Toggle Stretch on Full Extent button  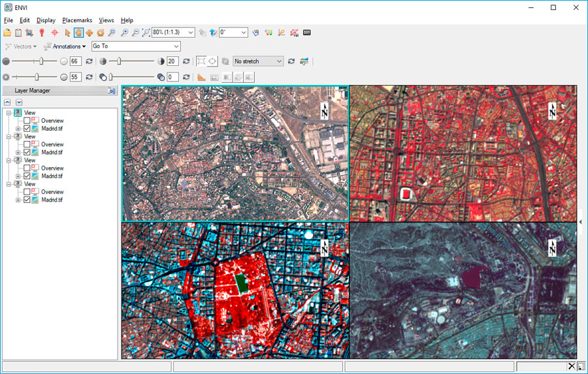pos(201,61)
